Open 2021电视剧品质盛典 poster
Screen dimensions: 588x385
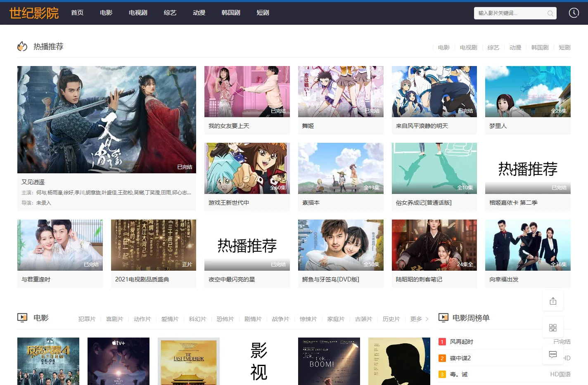tap(154, 245)
